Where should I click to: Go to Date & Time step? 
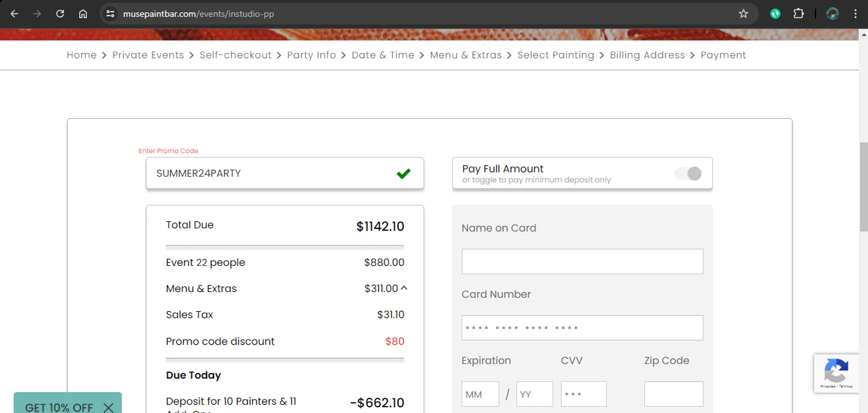[383, 55]
